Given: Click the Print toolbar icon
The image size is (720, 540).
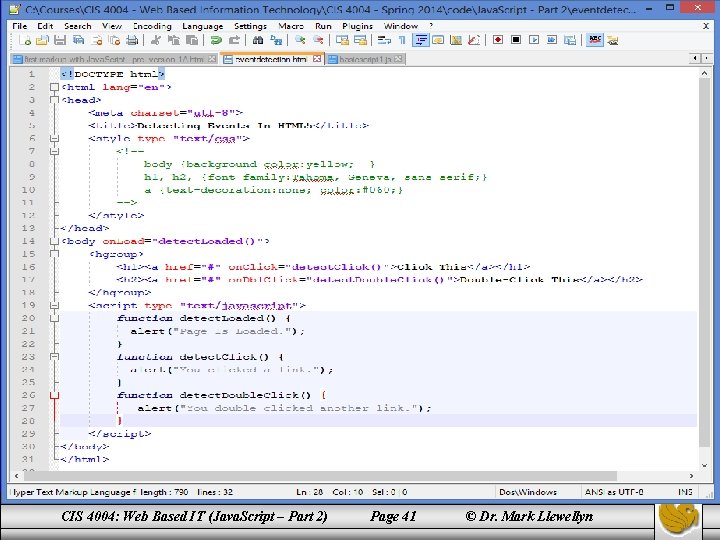Looking at the screenshot, I should tap(132, 40).
